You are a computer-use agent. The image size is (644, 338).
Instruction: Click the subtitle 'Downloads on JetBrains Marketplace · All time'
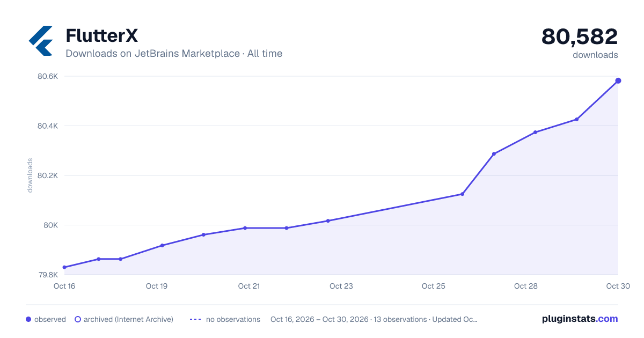point(174,54)
